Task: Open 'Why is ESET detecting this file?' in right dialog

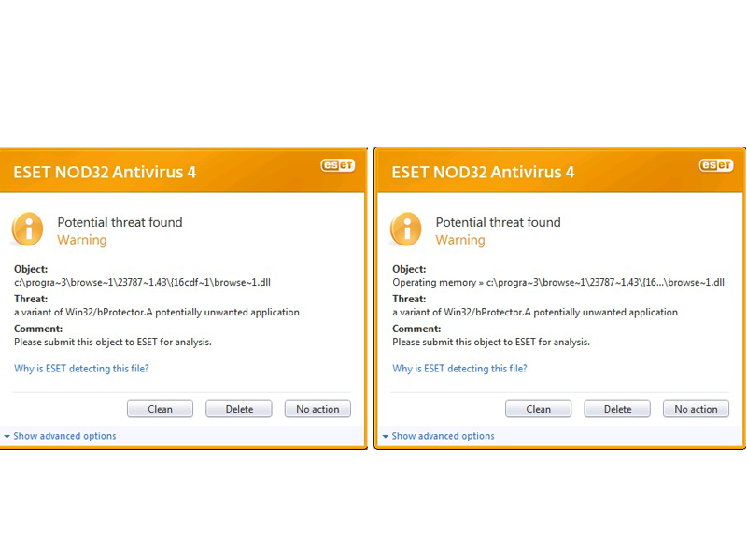Action: pyautogui.click(x=459, y=369)
